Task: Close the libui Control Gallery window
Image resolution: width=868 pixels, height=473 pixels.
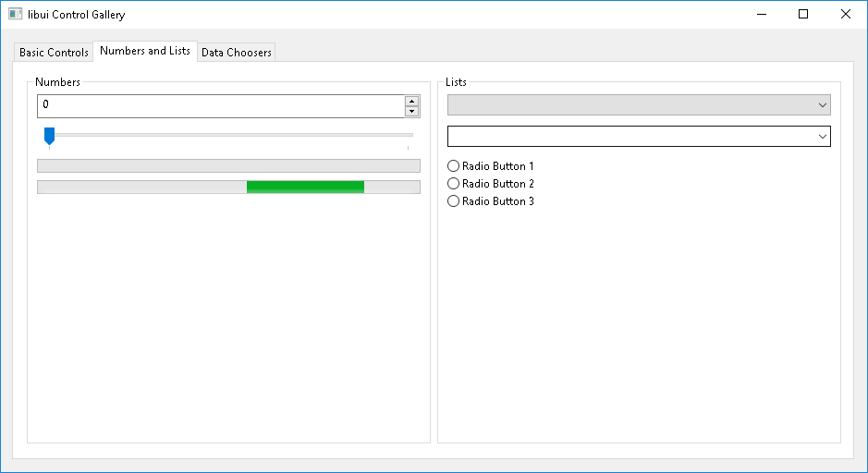Action: [845, 15]
